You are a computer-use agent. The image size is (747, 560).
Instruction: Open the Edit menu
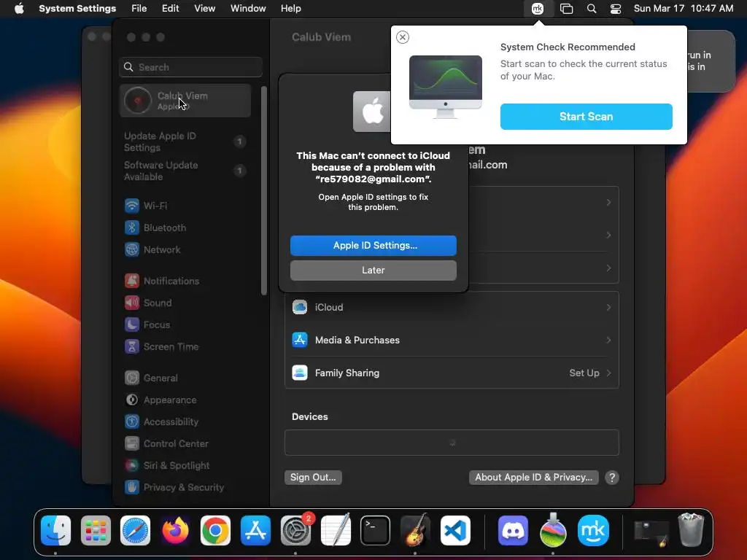(x=170, y=9)
